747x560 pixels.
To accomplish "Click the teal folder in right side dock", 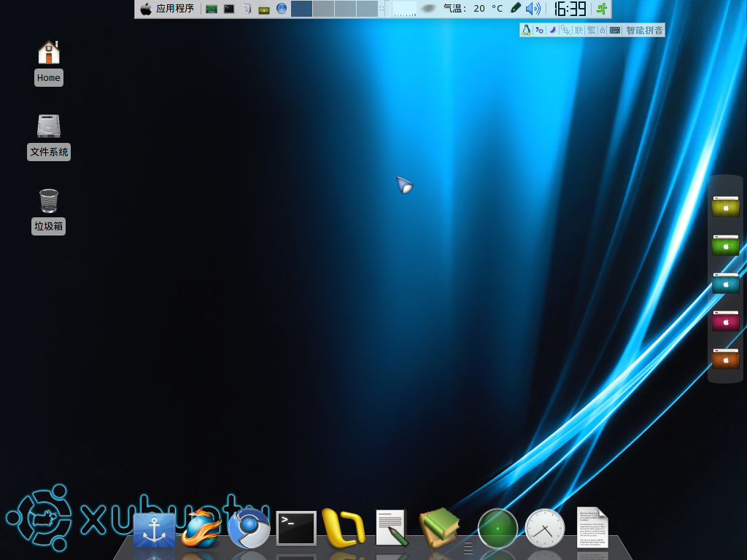I will pos(726,283).
